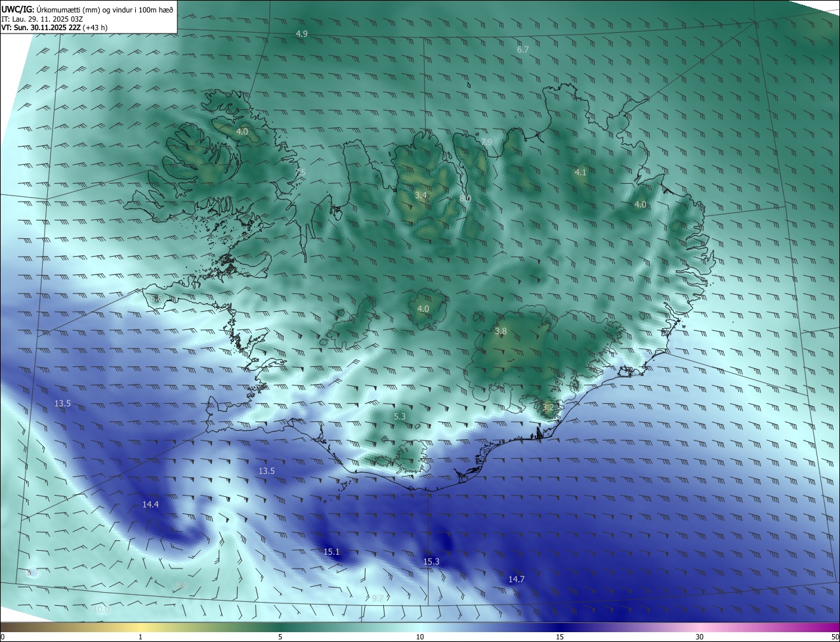
Task: Click the 3.4 value label on the map
Action: [421, 196]
